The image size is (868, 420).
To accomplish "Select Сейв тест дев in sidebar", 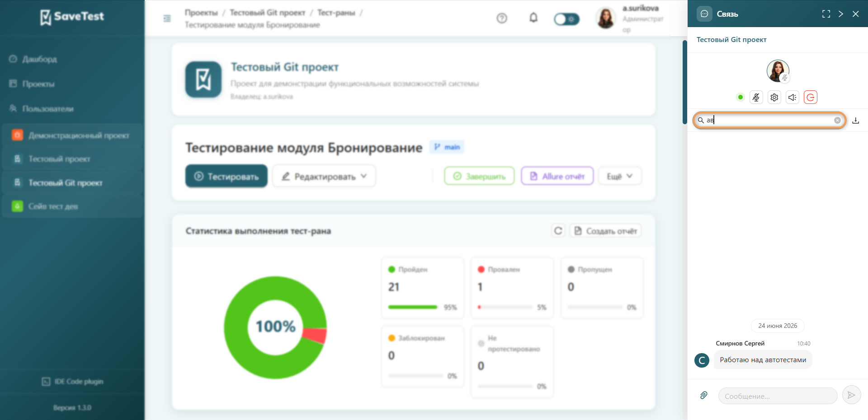I will pyautogui.click(x=72, y=206).
